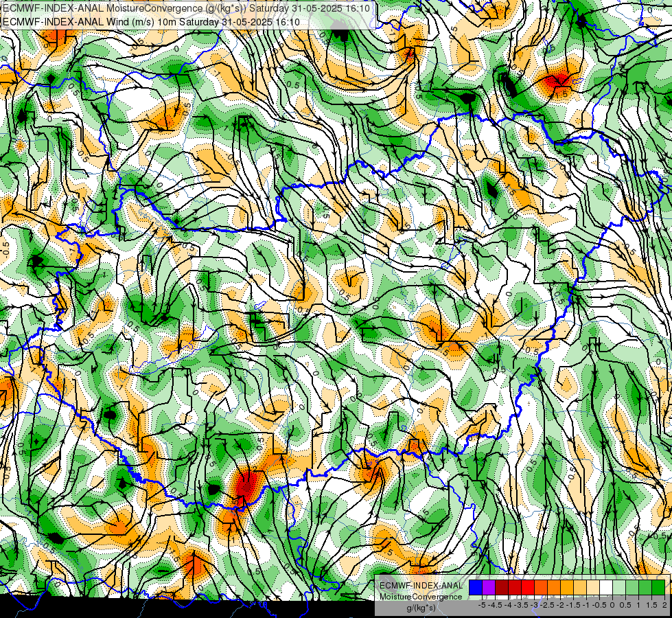Click the light orange swatch between -1.5 and -1
Screen dimensions: 672x618
click(580, 588)
